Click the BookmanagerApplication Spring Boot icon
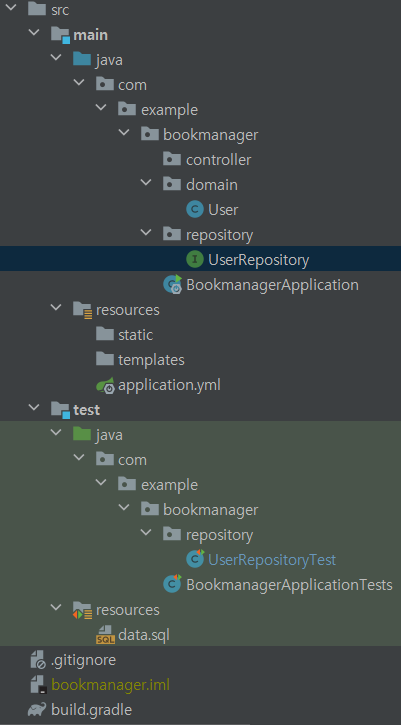This screenshot has width=401, height=725. click(x=173, y=285)
